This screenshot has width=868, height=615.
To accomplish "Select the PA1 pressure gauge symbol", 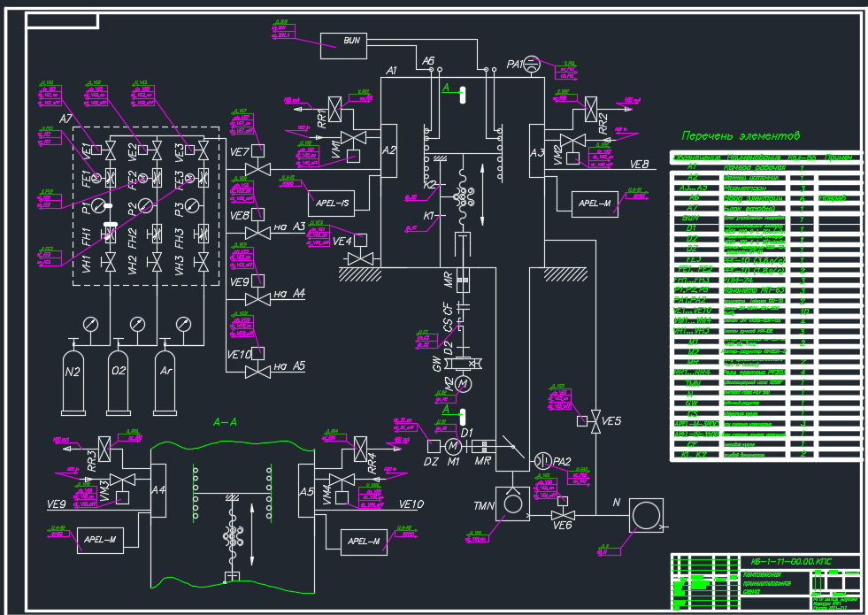I will pyautogui.click(x=532, y=64).
